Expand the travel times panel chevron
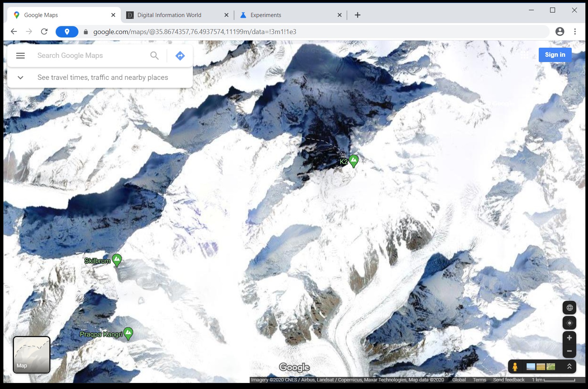Image resolution: width=588 pixels, height=389 pixels. [20, 78]
